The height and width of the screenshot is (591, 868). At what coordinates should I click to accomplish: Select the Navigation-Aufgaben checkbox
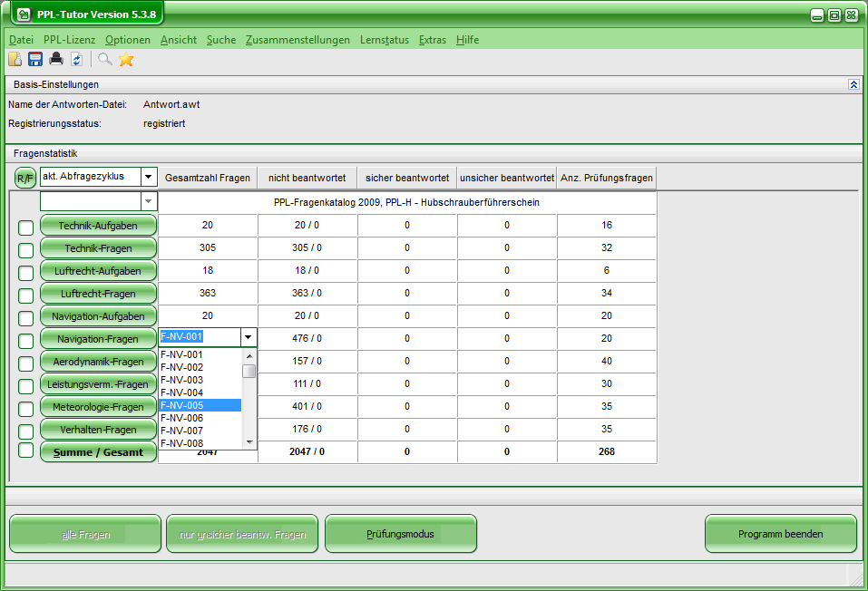click(x=26, y=318)
